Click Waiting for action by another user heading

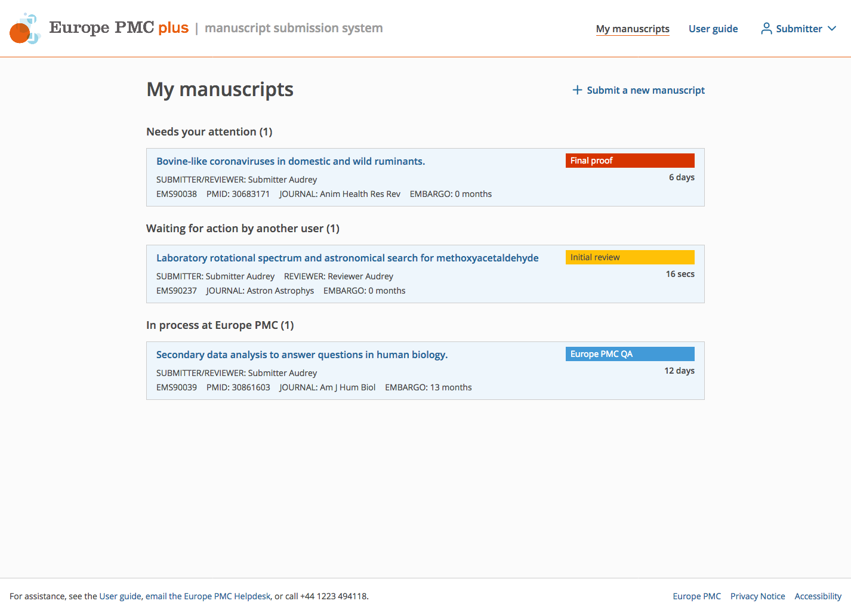pyautogui.click(x=243, y=229)
